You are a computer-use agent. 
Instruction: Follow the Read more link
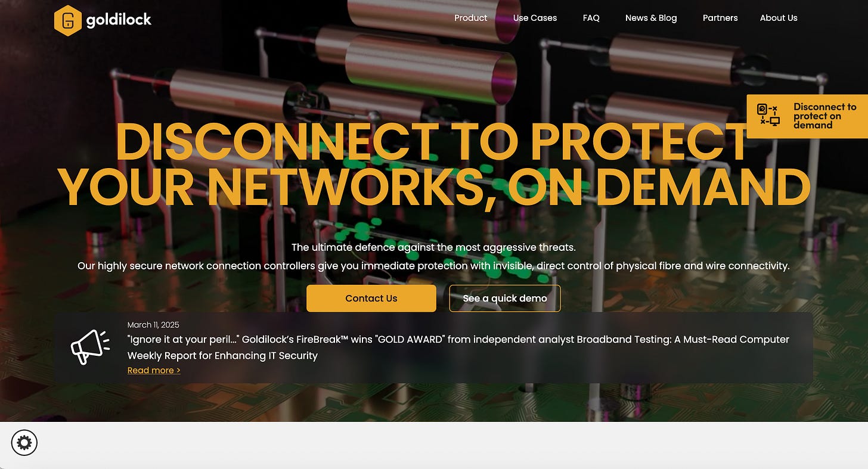click(x=154, y=371)
